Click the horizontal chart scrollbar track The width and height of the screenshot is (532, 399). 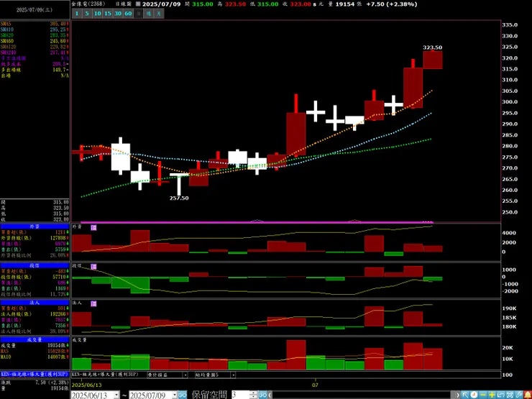pos(363,395)
